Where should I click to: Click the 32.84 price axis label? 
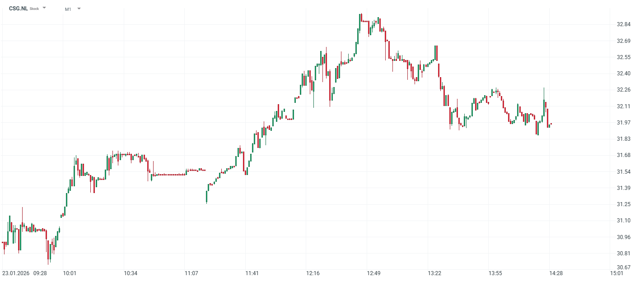(624, 24)
